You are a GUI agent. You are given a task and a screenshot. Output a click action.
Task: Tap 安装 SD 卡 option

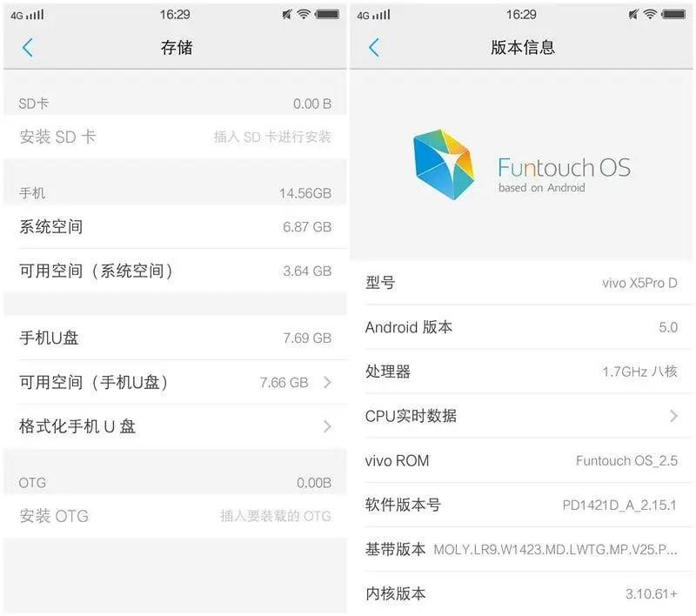(175, 137)
